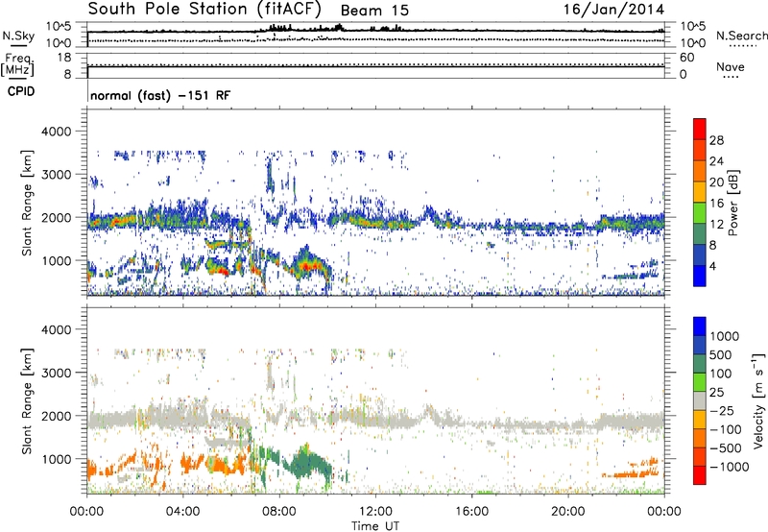Image resolution: width=768 pixels, height=532 pixels.
Task: Pick the red bottom segment of velocity colorbar
Action: point(700,475)
